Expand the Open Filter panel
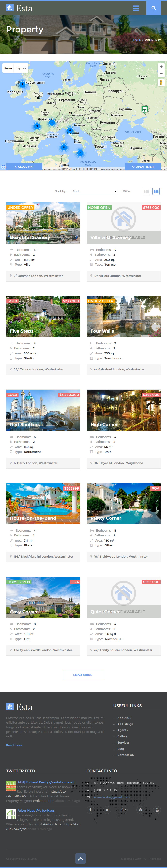The height and width of the screenshot is (868, 167). (143, 167)
